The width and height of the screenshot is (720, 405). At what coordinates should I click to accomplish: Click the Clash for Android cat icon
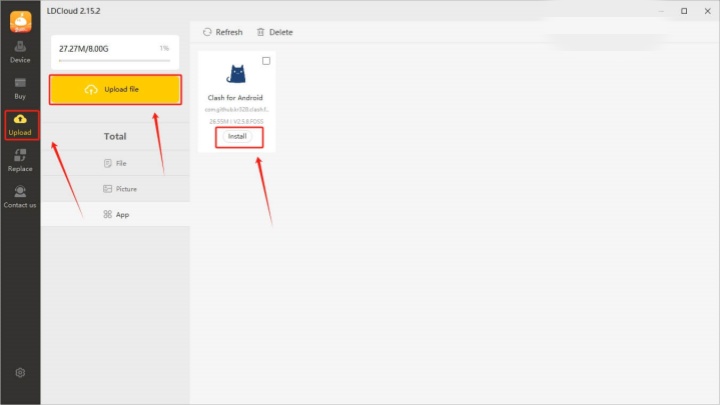click(x=237, y=77)
